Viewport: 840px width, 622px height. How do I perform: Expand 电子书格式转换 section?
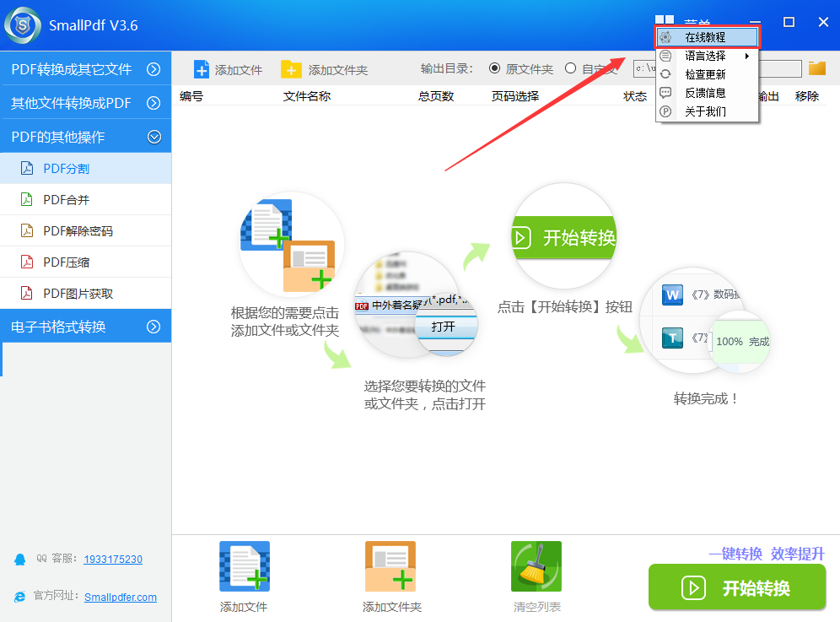click(x=153, y=327)
